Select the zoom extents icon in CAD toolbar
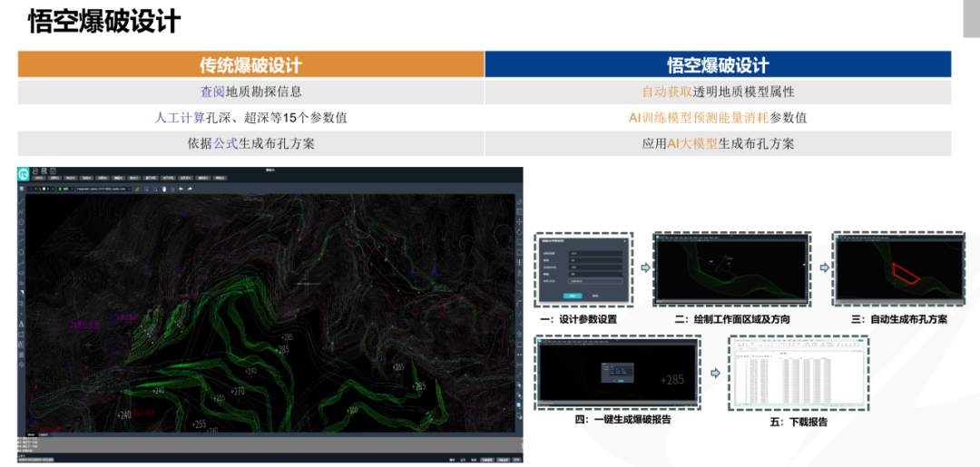This screenshot has height=467, width=980. coord(154,189)
